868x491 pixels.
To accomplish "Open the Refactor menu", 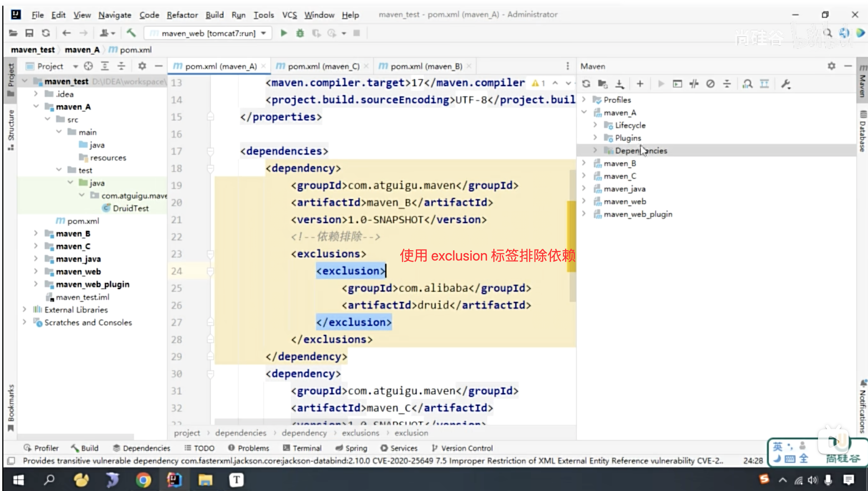I will pos(182,15).
